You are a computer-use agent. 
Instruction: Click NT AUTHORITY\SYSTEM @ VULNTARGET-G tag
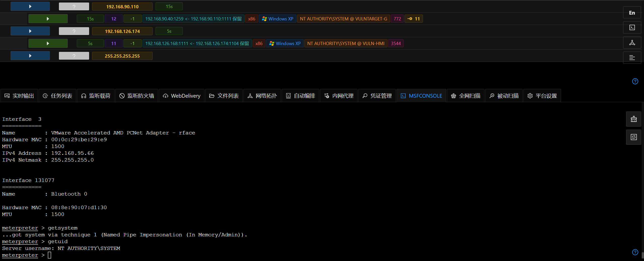point(343,19)
